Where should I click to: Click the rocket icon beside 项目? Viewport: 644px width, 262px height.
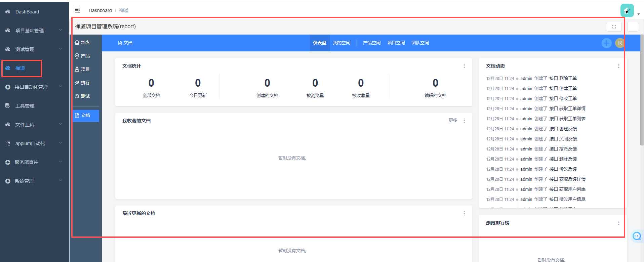click(77, 70)
